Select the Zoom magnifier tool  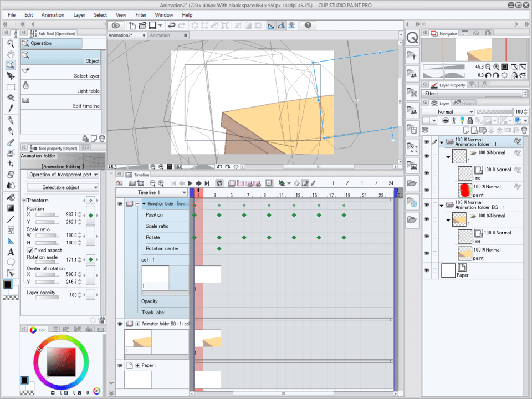tap(11, 43)
